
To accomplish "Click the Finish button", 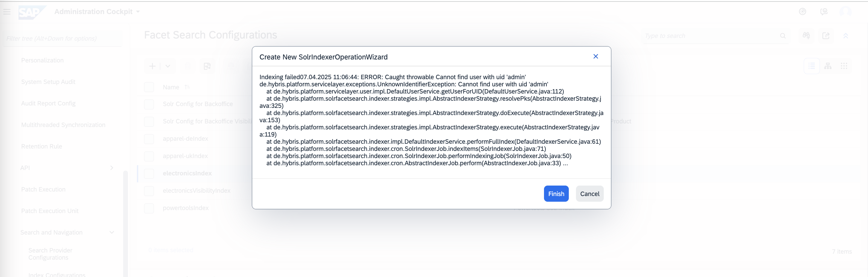I will tap(556, 194).
